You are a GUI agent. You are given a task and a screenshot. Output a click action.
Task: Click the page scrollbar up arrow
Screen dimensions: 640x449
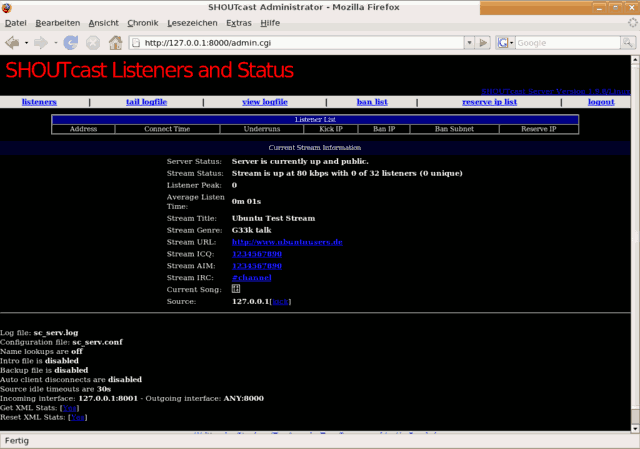point(635,60)
